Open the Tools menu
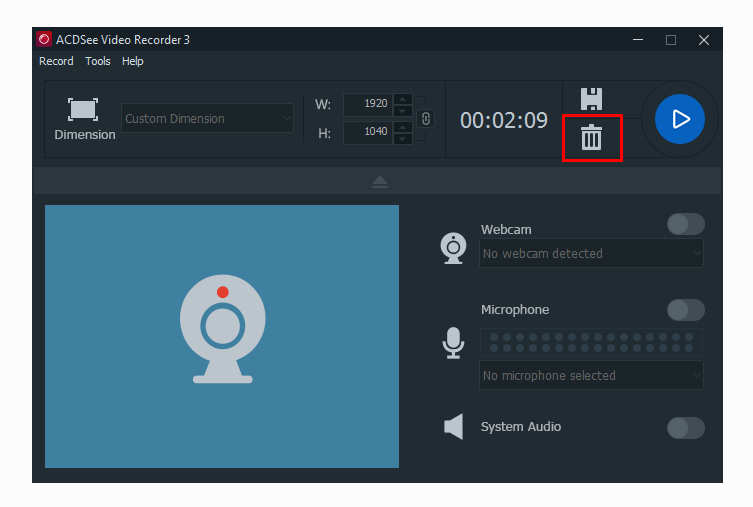 pos(97,61)
